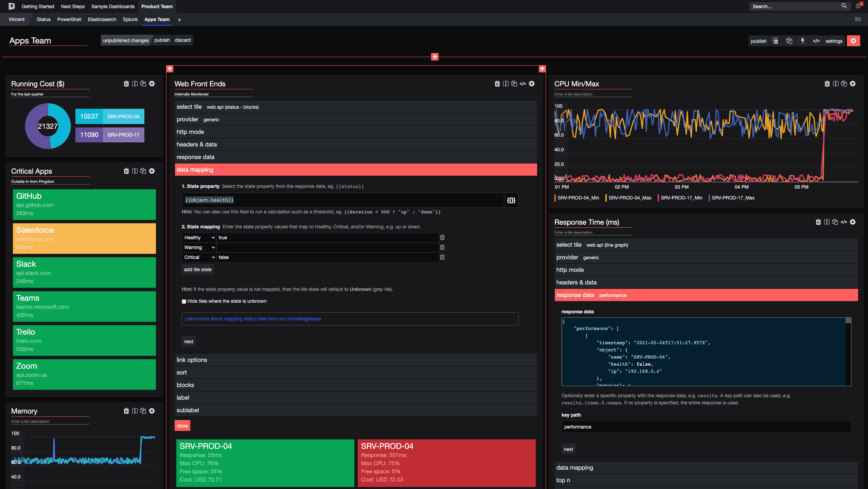Add a new dashboard tab with plus
Viewport: 868px width, 489px height.
pyautogui.click(x=179, y=20)
